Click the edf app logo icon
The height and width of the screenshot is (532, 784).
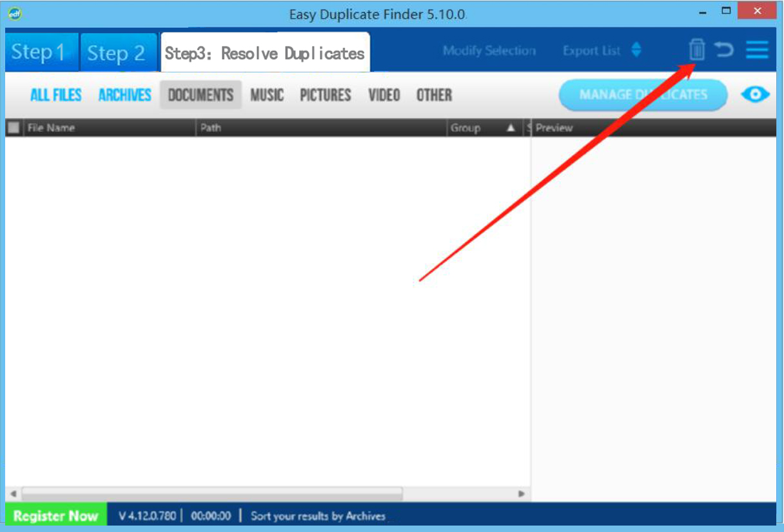tap(14, 14)
